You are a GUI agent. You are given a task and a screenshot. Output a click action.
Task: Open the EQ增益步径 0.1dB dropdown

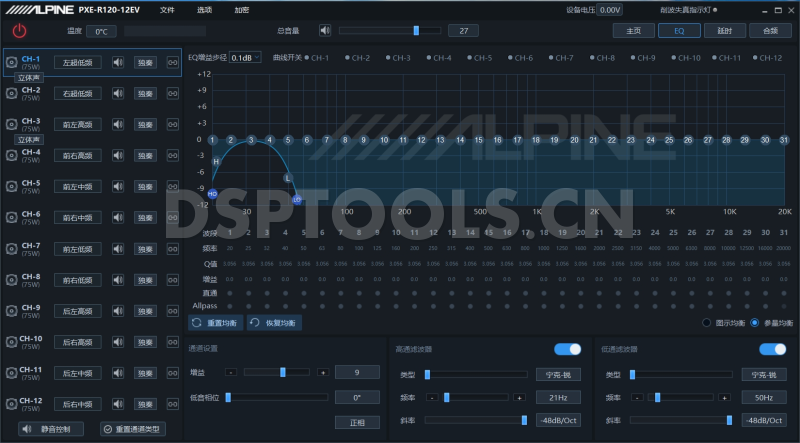[x=245, y=58]
